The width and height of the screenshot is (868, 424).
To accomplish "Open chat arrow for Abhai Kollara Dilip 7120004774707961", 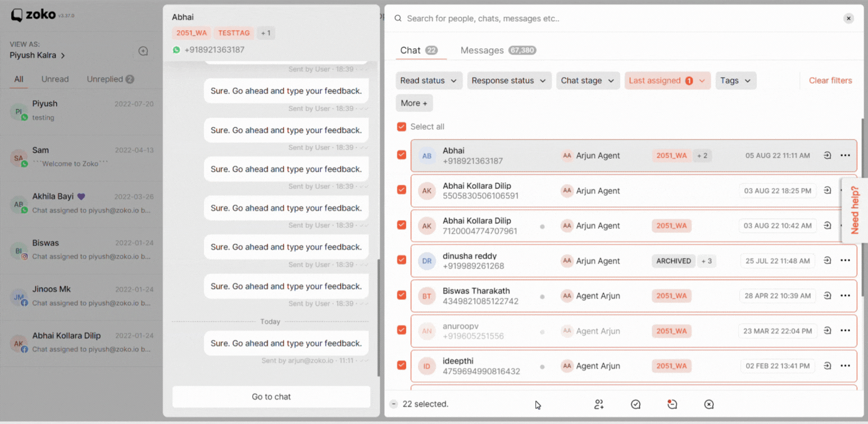I will tap(827, 225).
